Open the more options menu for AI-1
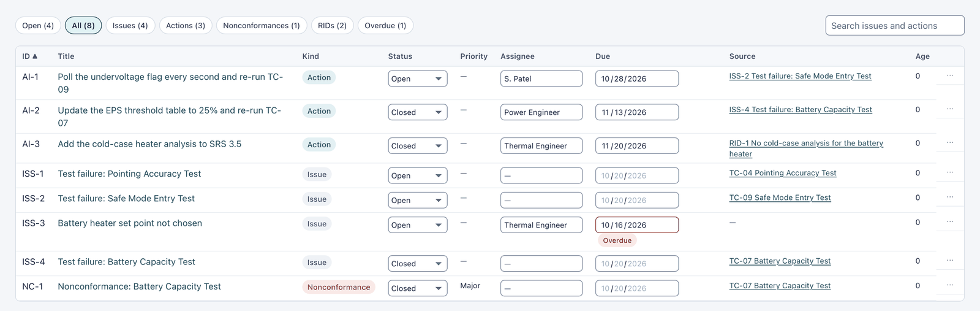The width and height of the screenshot is (980, 311). pos(950,75)
